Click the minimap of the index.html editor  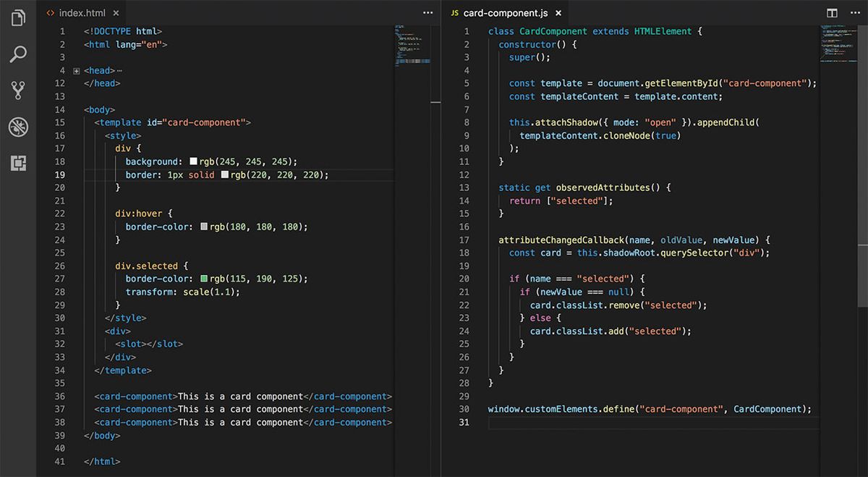(411, 47)
